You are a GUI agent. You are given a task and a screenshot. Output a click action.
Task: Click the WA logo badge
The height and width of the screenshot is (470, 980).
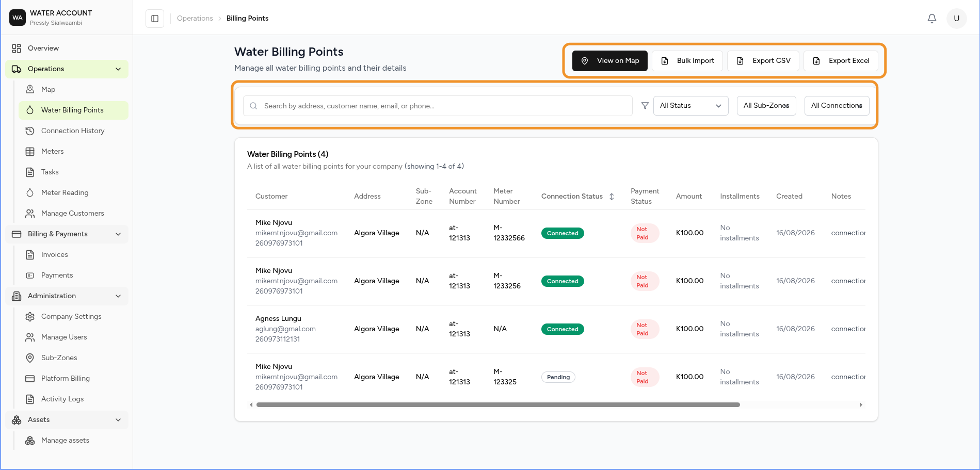(18, 18)
